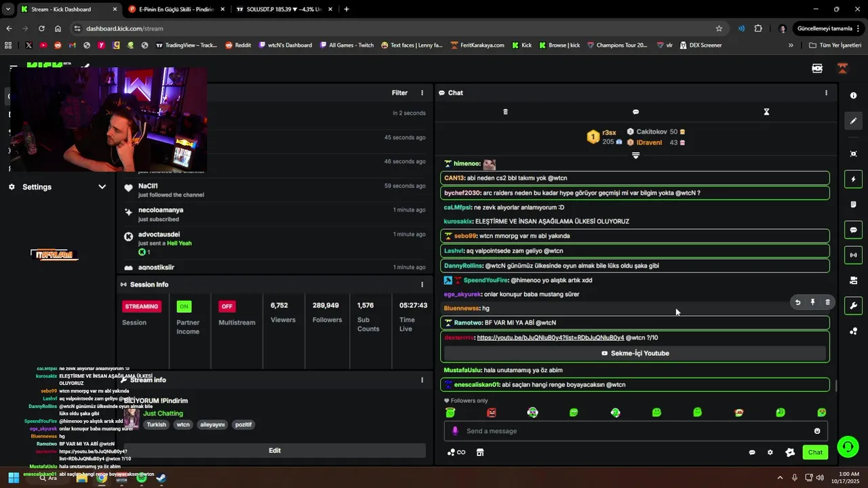Toggle the Partner Income ON badge
Image resolution: width=868 pixels, height=488 pixels.
click(x=184, y=306)
